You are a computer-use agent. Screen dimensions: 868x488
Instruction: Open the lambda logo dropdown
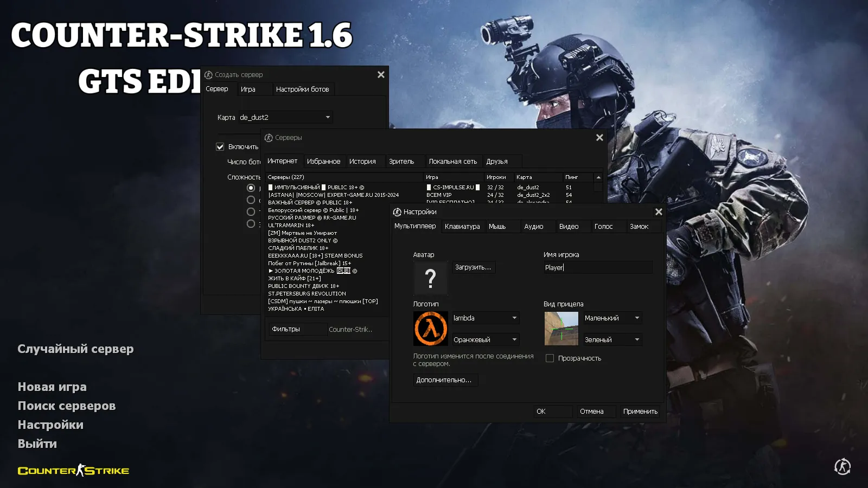486,318
